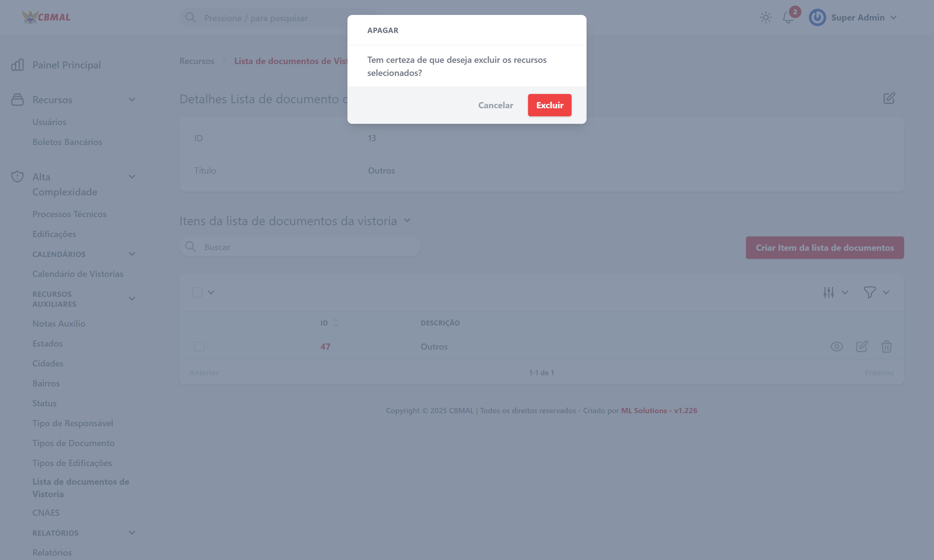Check the checkbox for row 47
The image size is (934, 560).
click(x=199, y=346)
